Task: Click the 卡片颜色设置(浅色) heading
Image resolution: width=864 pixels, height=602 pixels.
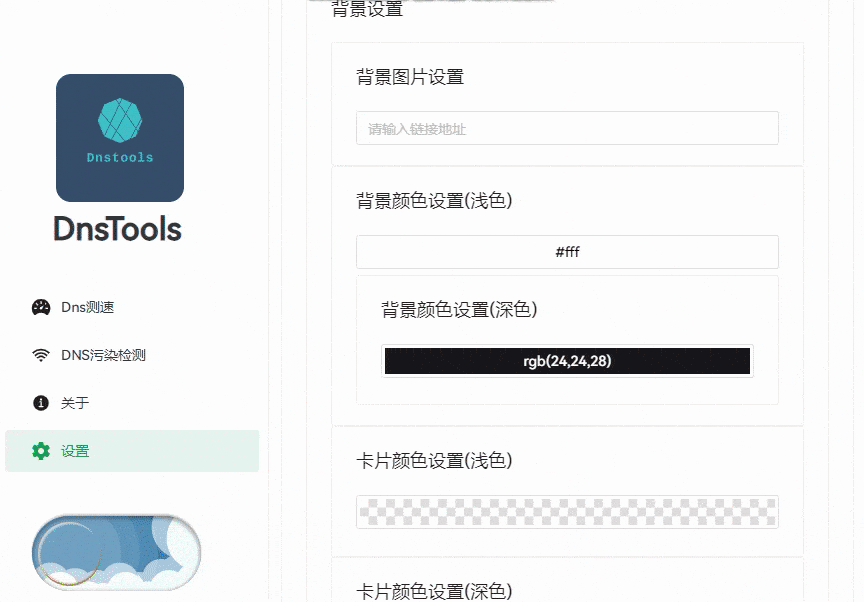Action: pyautogui.click(x=435, y=461)
